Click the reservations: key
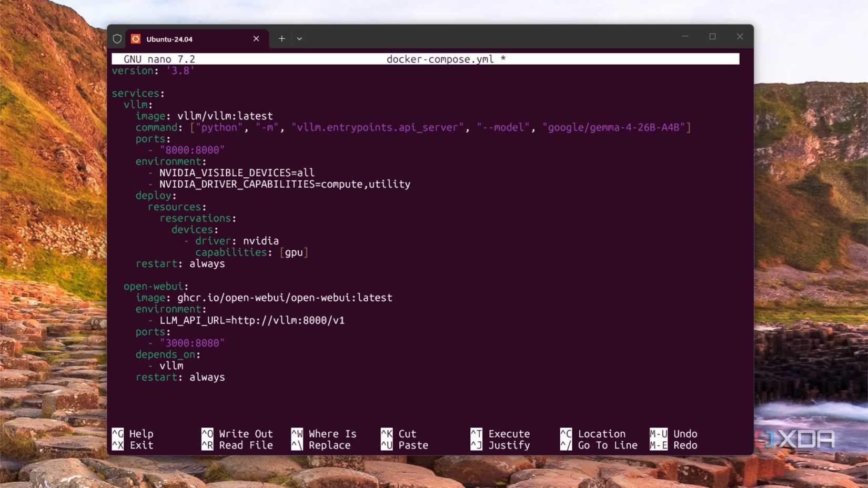 point(198,218)
